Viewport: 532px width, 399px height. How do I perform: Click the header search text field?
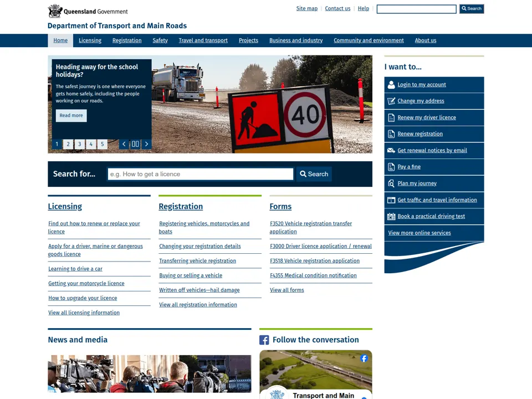[416, 9]
